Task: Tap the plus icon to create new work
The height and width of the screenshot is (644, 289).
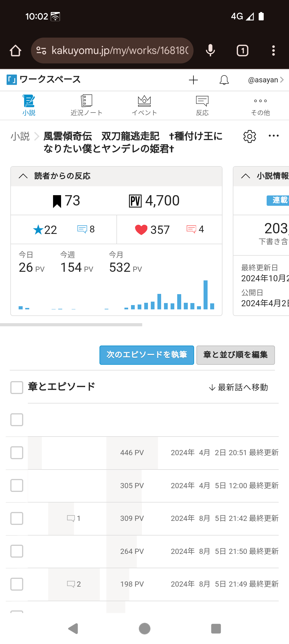Action: click(194, 80)
